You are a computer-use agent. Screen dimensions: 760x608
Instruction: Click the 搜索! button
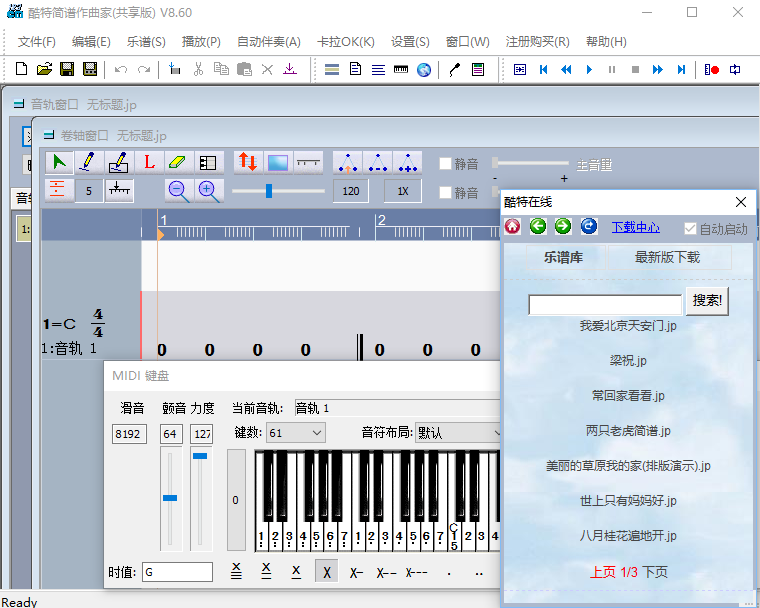708,301
